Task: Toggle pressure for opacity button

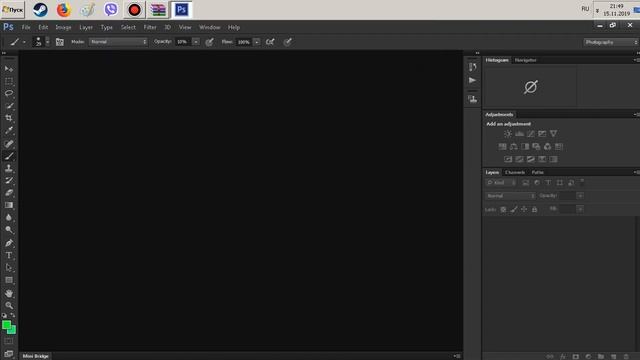Action: coord(209,42)
